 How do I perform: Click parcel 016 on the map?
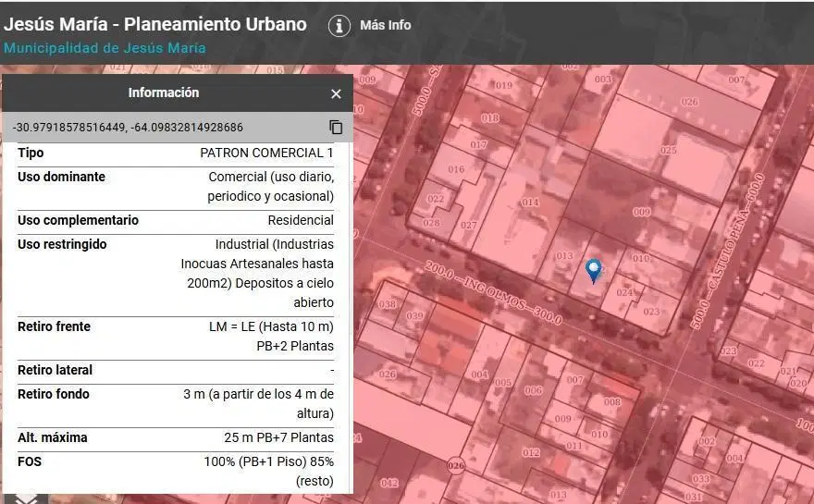click(x=456, y=169)
